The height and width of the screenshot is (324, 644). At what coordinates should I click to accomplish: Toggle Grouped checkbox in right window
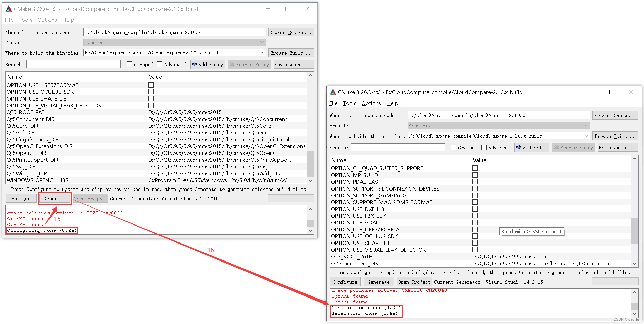(454, 148)
